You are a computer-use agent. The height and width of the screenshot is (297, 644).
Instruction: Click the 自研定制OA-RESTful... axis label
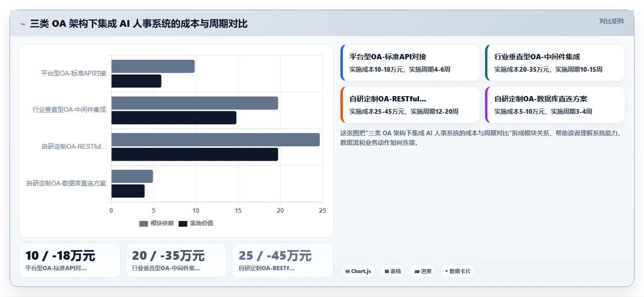(74, 146)
